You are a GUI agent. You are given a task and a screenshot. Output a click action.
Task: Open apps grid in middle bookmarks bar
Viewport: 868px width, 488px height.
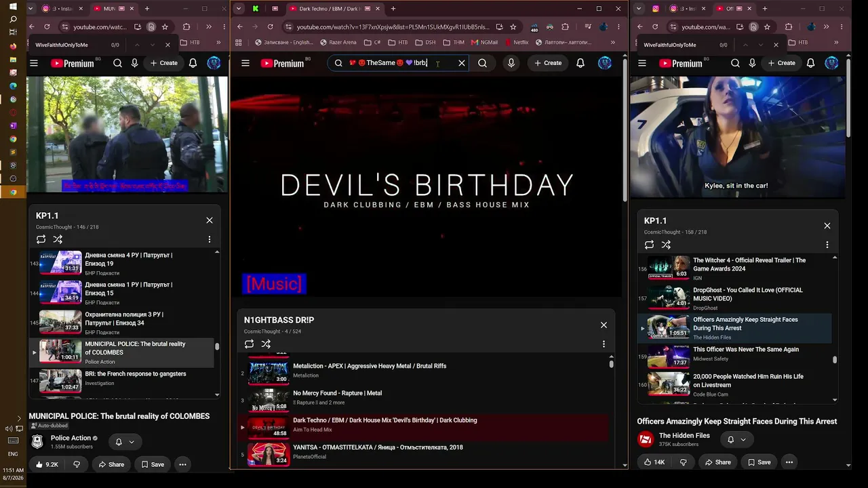(x=238, y=42)
